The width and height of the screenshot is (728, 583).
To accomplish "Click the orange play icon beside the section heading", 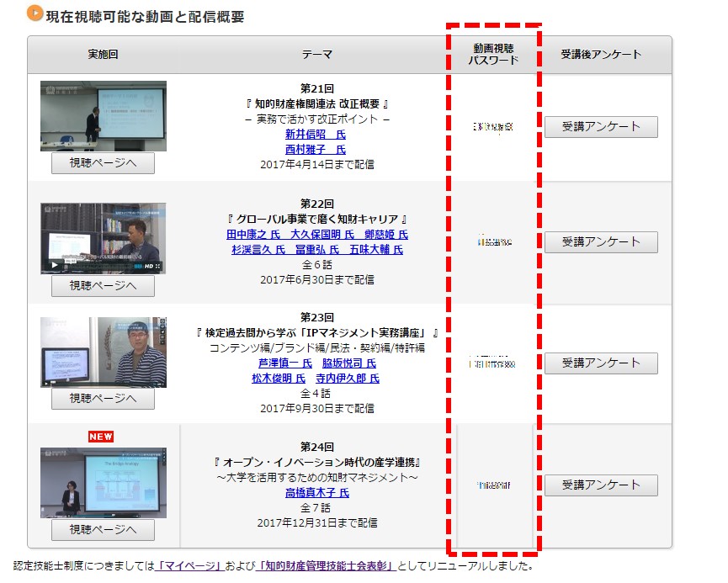I will click(35, 13).
